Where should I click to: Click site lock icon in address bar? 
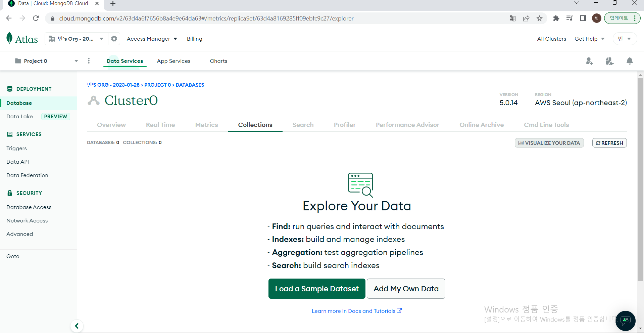tap(52, 18)
